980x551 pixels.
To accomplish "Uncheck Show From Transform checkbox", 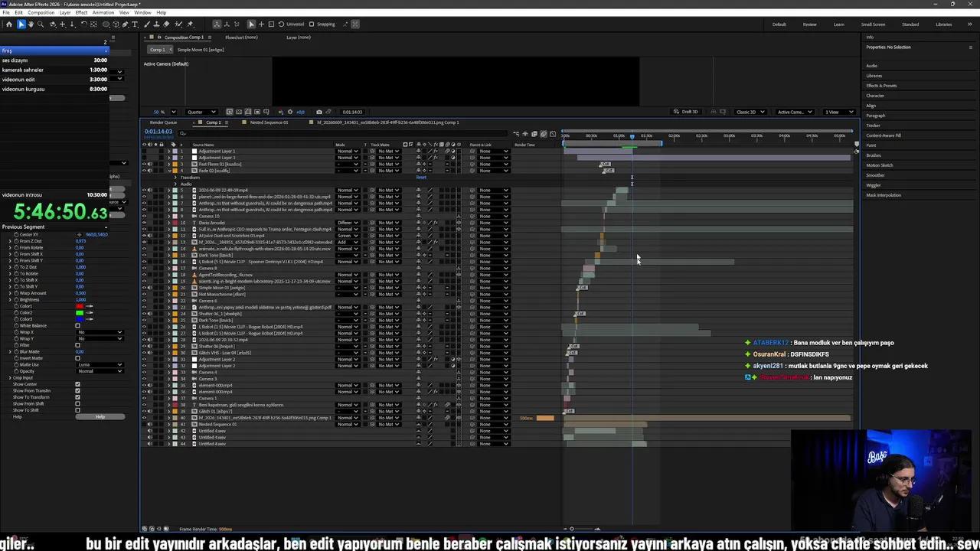I will (77, 390).
